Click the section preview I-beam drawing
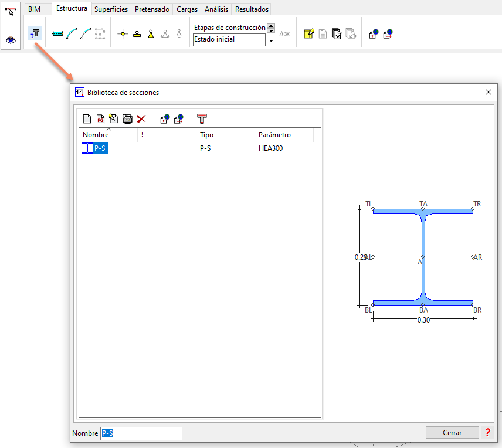Image resolution: width=502 pixels, height=448 pixels. (423, 257)
